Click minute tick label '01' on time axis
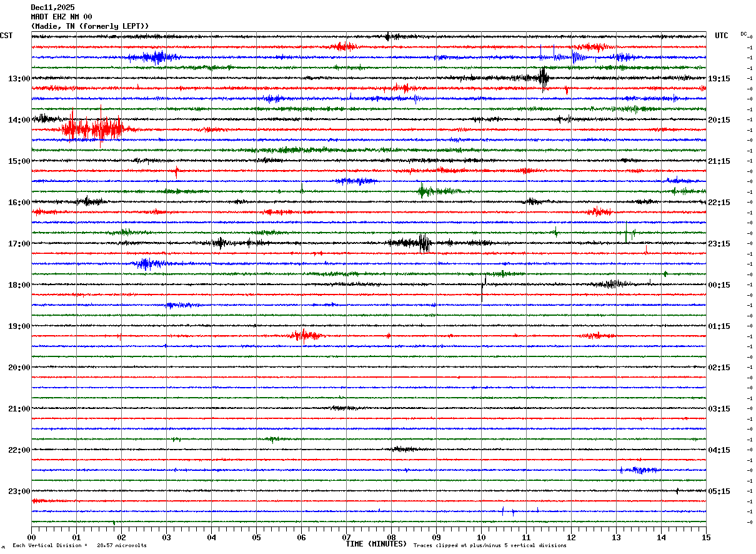This screenshot has height=554, width=756. coord(76,538)
